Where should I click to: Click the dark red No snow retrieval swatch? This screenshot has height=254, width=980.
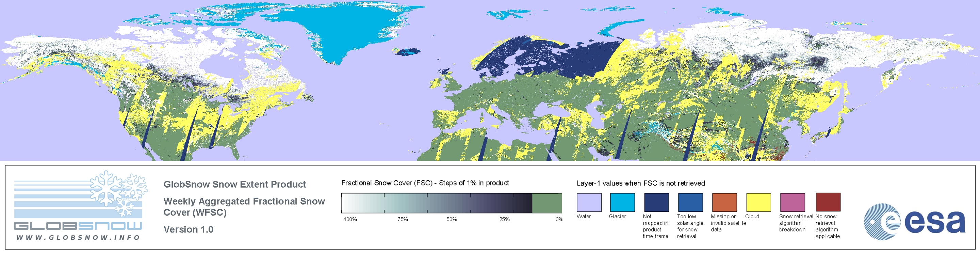(828, 202)
